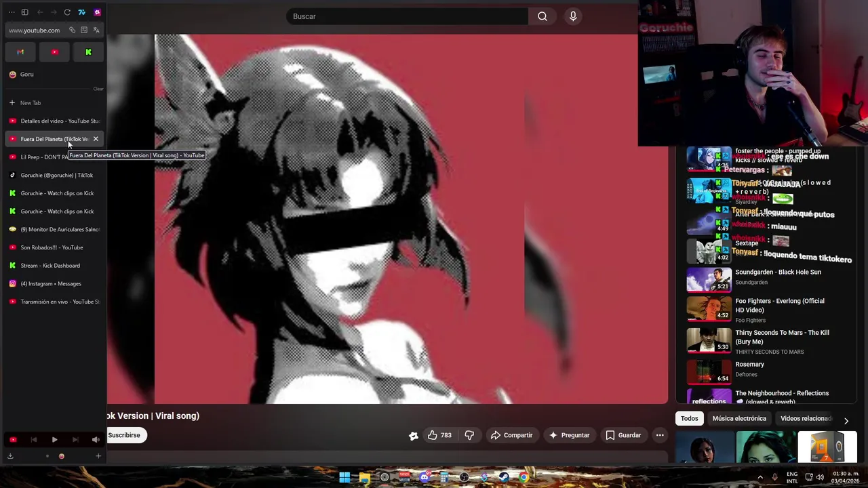Skip to next track in sidebar controller

point(75,440)
